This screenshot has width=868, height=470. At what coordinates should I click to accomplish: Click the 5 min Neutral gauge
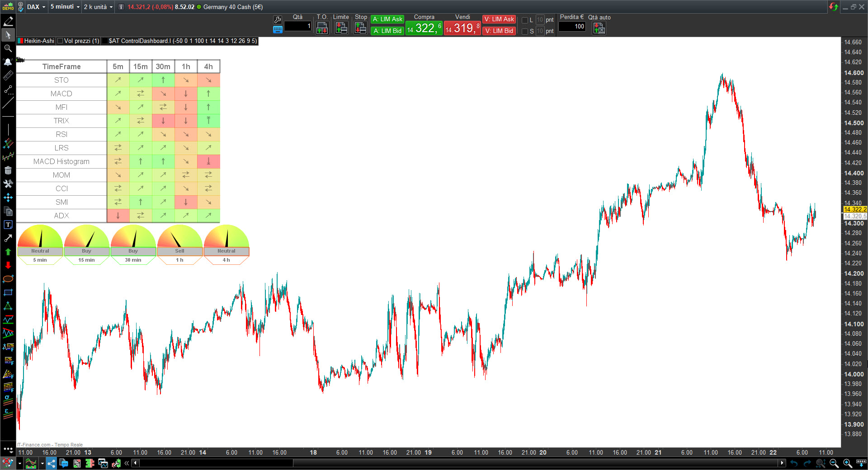(x=40, y=244)
